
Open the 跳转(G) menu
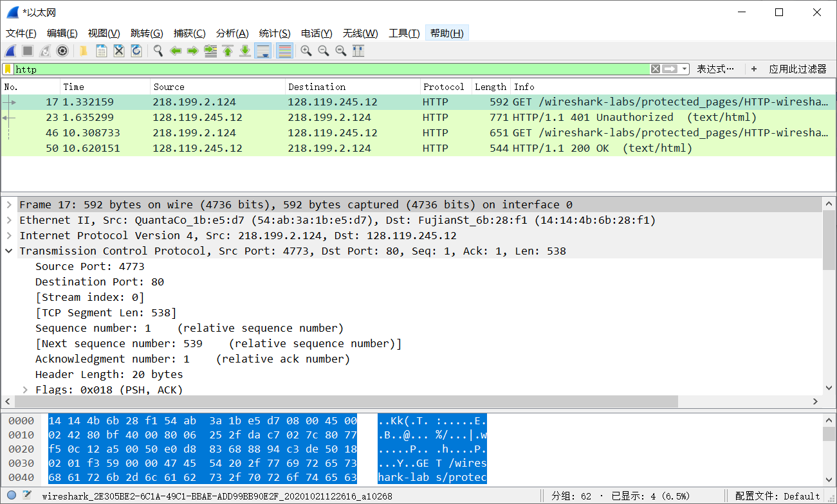point(147,33)
